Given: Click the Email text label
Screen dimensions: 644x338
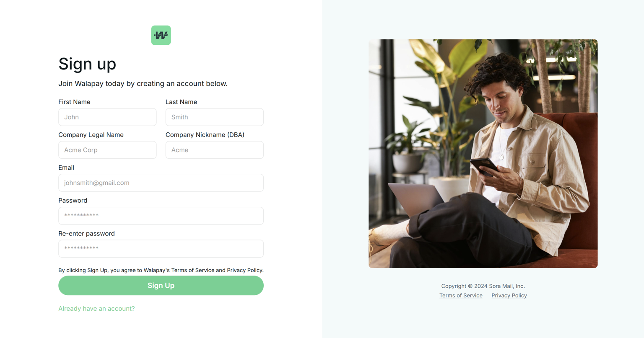Looking at the screenshot, I should coord(66,168).
